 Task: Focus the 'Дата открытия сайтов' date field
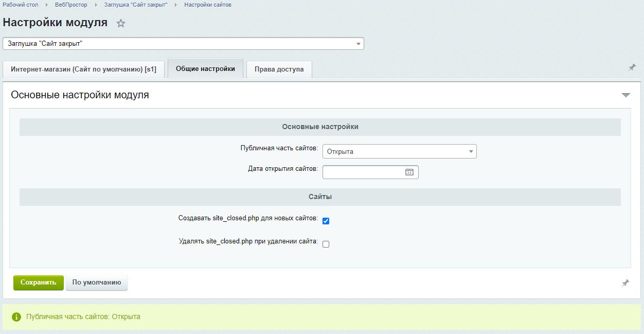tap(363, 172)
